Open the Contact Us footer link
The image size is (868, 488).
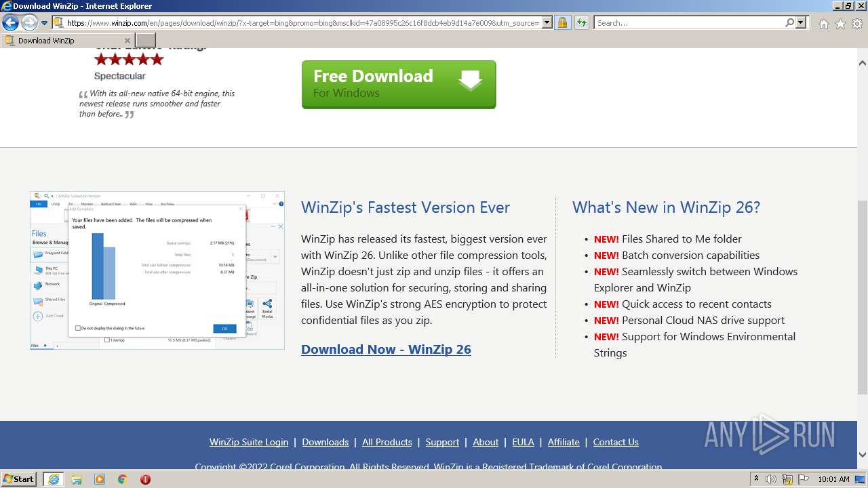tap(616, 442)
